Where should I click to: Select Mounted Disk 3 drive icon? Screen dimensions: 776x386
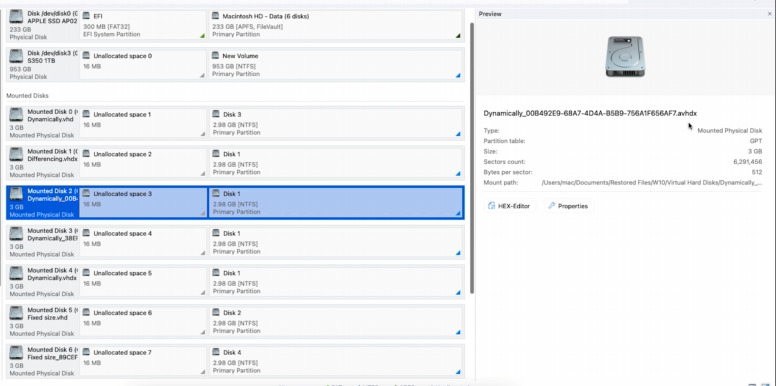click(x=16, y=234)
